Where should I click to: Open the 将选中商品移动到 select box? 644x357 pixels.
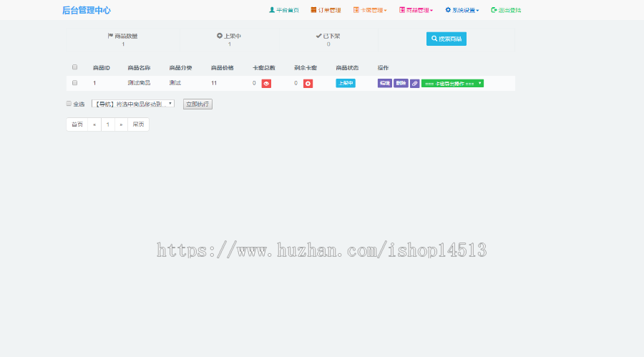(x=133, y=104)
